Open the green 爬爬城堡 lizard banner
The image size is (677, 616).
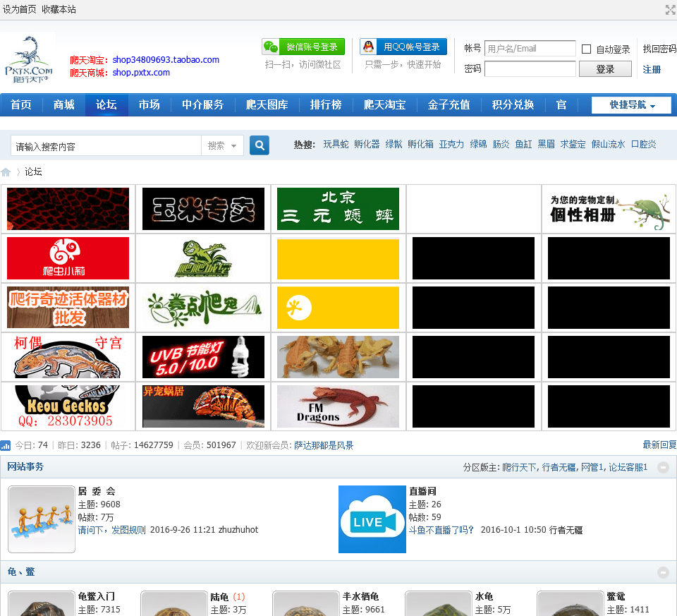tap(203, 258)
